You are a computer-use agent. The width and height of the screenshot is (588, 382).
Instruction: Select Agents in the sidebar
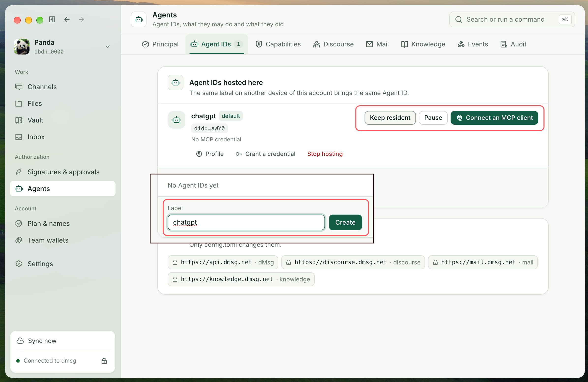point(62,189)
